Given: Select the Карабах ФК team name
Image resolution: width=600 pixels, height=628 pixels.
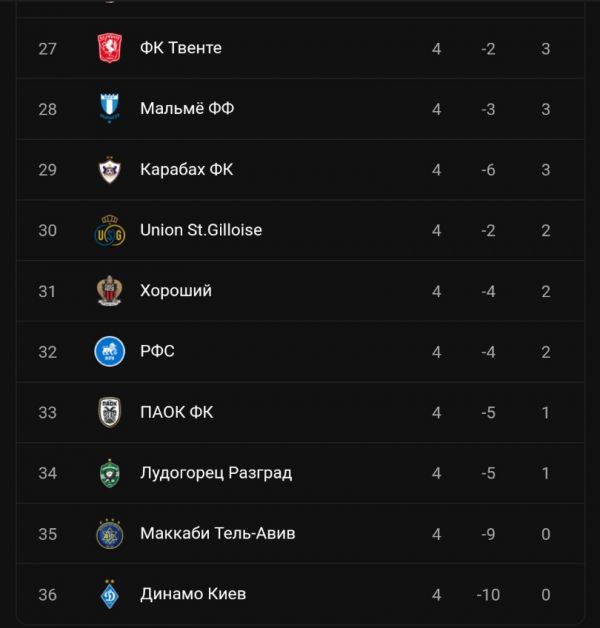Looking at the screenshot, I should [x=187, y=170].
